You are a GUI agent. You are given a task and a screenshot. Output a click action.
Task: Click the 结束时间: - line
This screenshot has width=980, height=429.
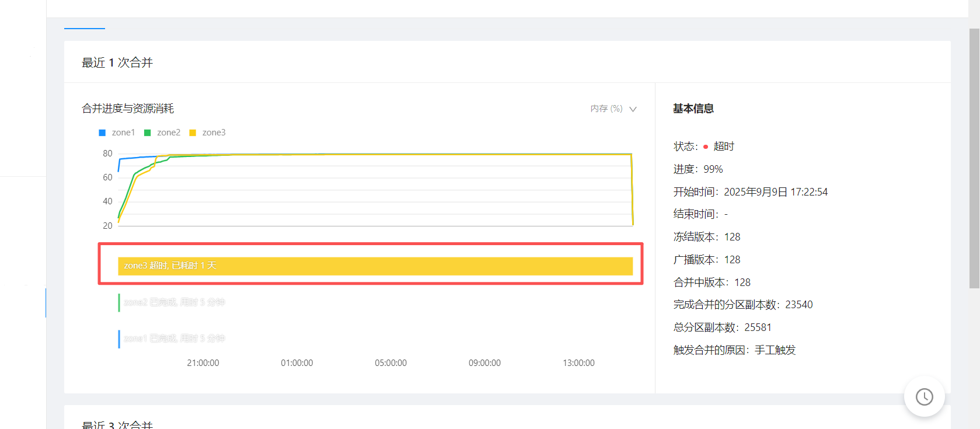click(x=700, y=214)
